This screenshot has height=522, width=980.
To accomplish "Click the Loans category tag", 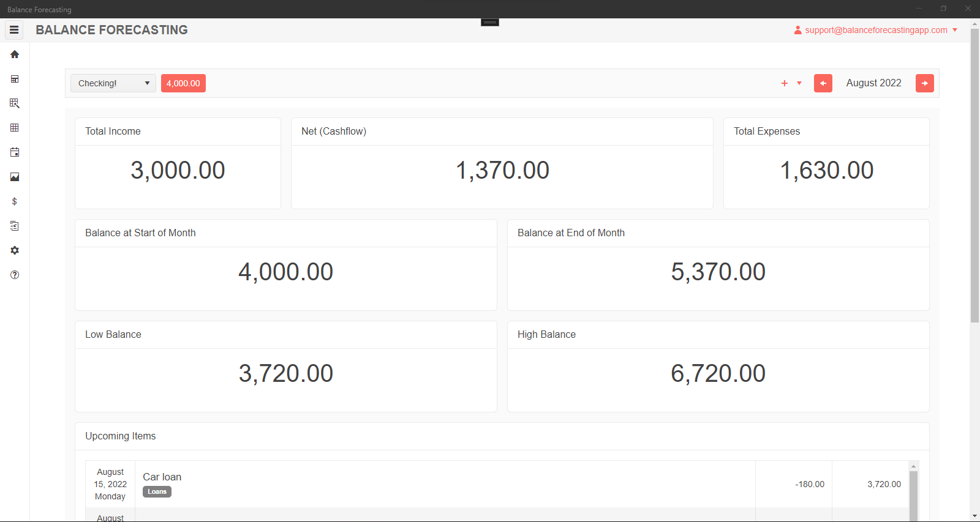I will click(x=157, y=491).
